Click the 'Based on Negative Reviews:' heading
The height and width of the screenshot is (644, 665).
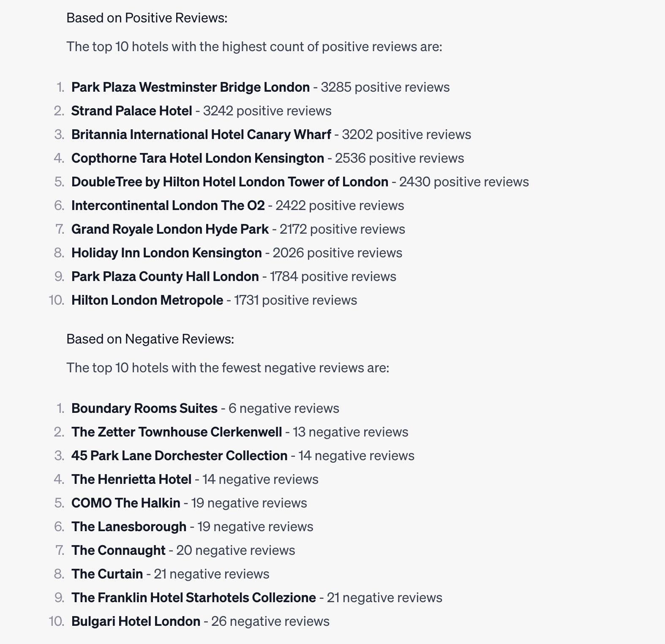click(x=150, y=339)
